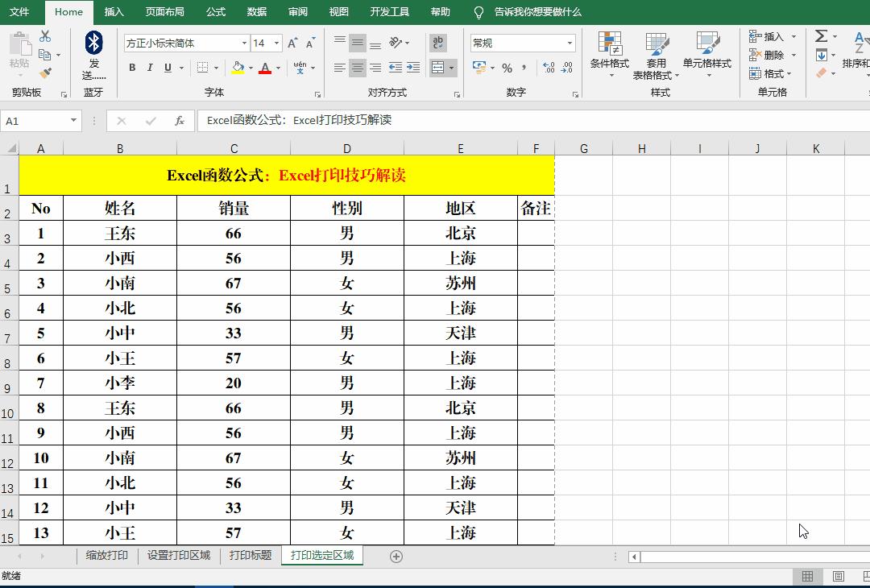Image resolution: width=870 pixels, height=588 pixels.
Task: Toggle underline with the U icon
Action: [168, 68]
